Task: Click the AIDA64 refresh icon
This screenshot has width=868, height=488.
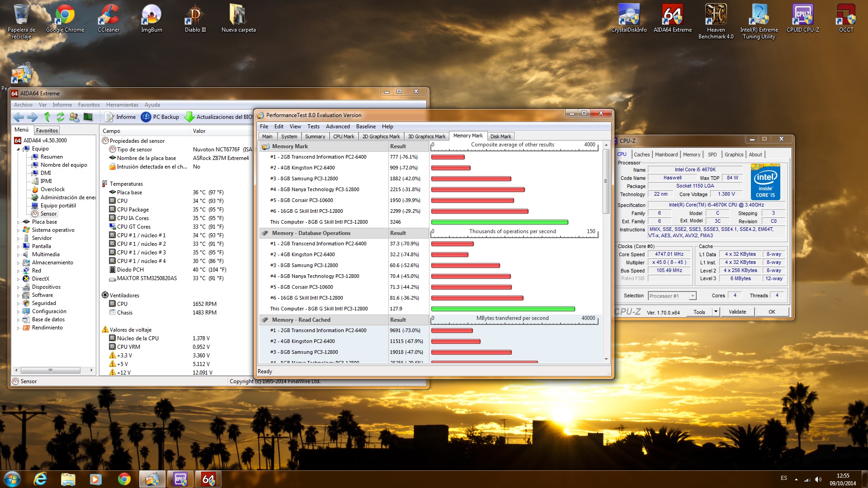Action: coord(60,117)
